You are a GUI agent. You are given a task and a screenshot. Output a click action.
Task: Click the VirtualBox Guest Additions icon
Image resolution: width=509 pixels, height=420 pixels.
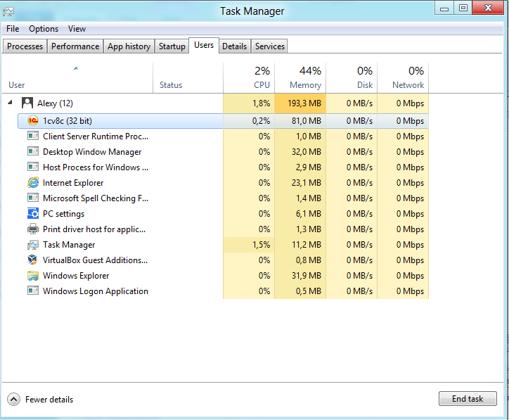33,260
